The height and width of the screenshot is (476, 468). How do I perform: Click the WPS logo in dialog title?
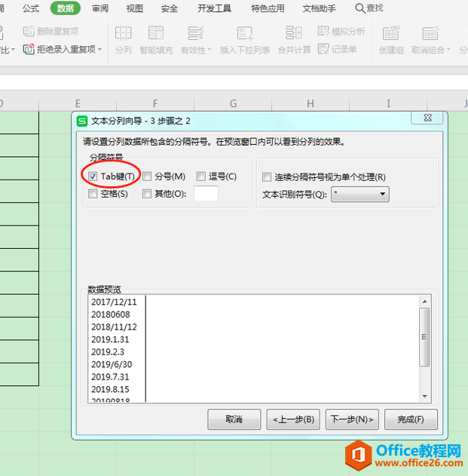click(82, 121)
